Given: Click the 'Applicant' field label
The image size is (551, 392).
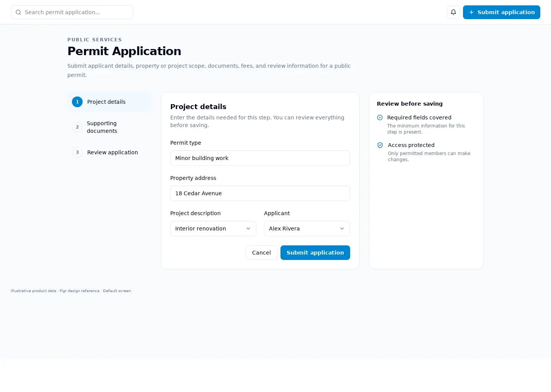Looking at the screenshot, I should click(277, 213).
